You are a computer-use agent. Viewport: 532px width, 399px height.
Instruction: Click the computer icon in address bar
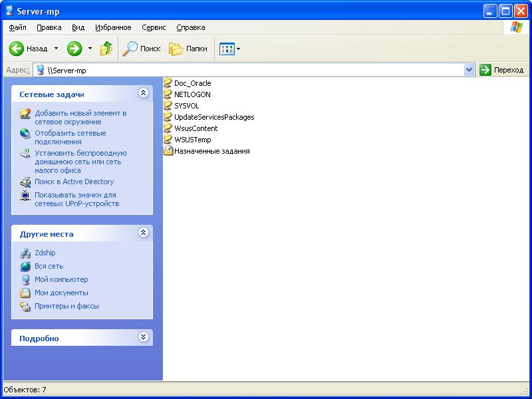tap(41, 70)
